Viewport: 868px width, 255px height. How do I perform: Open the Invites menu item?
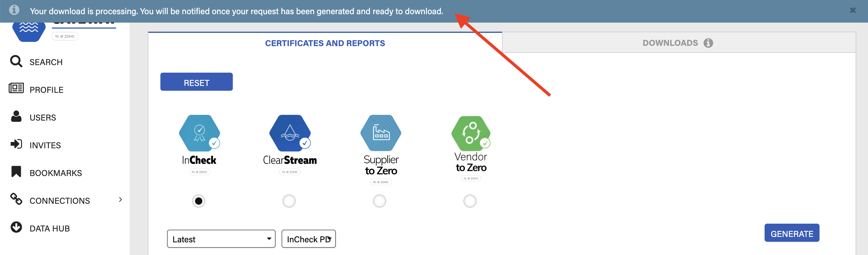(x=45, y=145)
